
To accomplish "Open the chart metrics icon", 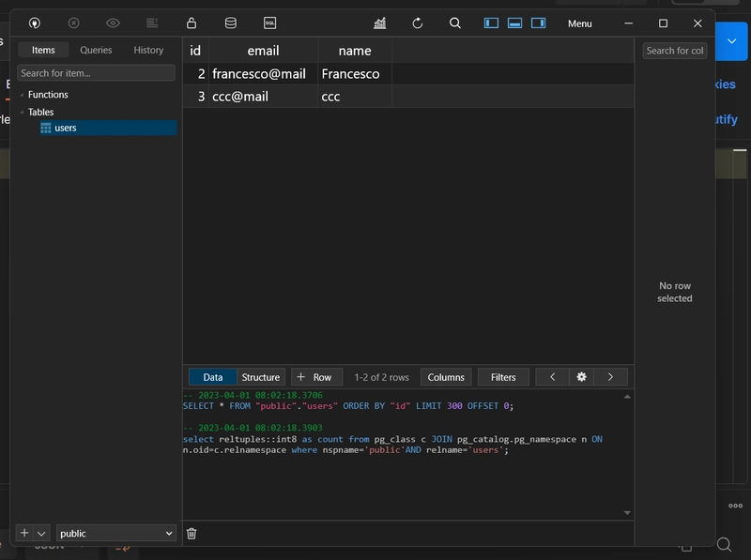I will click(x=380, y=23).
